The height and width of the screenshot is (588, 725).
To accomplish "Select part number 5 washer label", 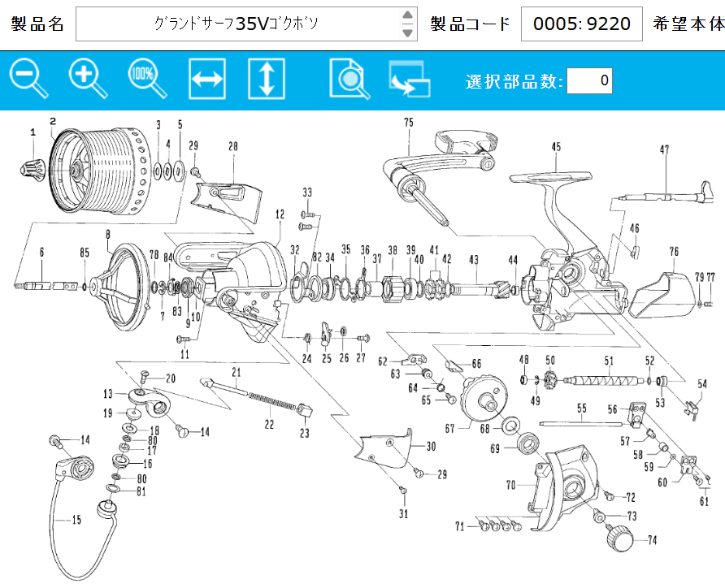I will [180, 124].
